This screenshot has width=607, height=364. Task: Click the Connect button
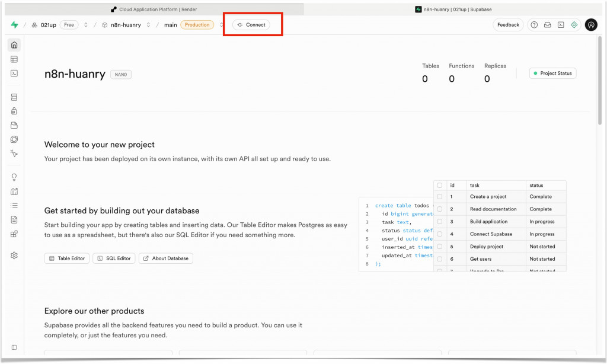pos(251,25)
